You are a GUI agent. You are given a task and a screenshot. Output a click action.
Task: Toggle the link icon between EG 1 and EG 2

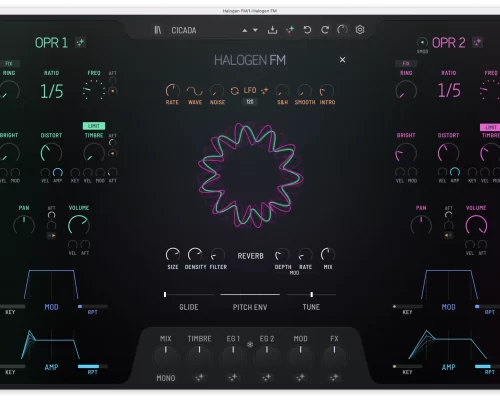(250, 344)
